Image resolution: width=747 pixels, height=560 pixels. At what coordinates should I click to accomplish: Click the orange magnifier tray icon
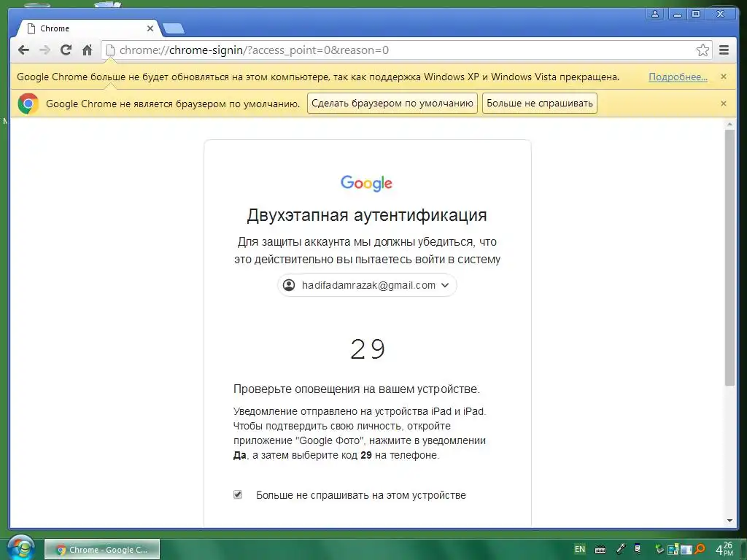pyautogui.click(x=700, y=549)
